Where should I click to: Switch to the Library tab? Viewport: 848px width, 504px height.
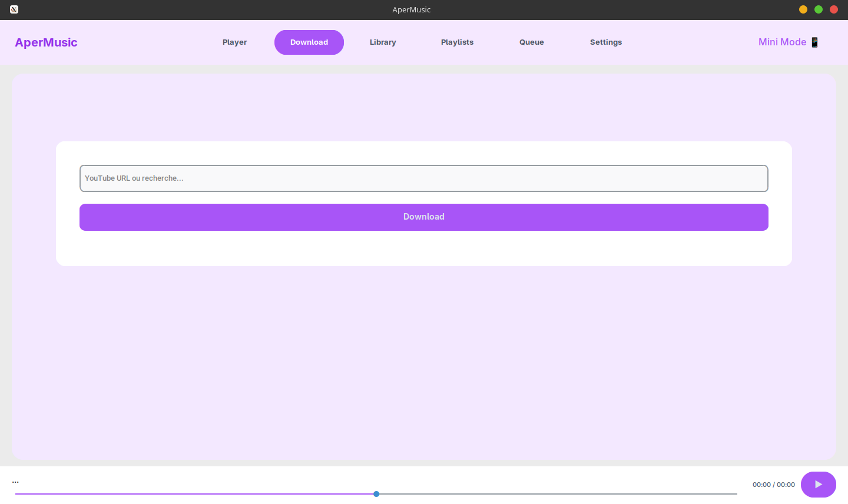point(383,42)
